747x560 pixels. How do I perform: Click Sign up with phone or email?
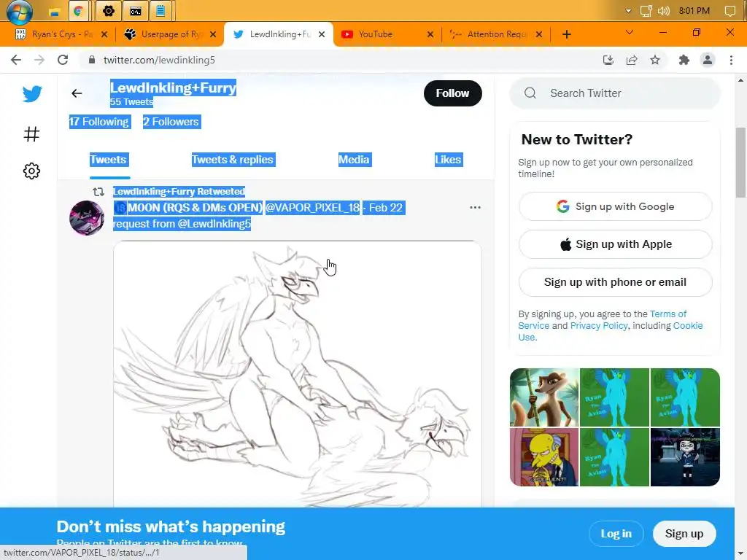click(x=615, y=282)
